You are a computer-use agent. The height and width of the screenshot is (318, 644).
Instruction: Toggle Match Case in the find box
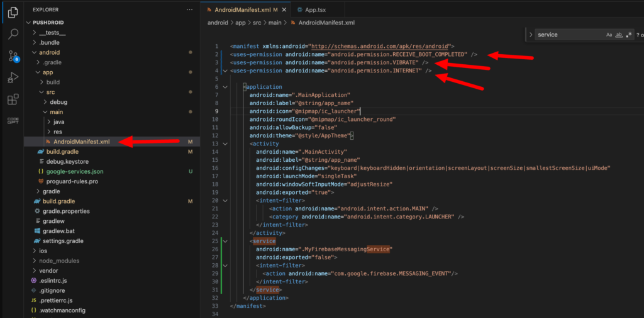(609, 35)
